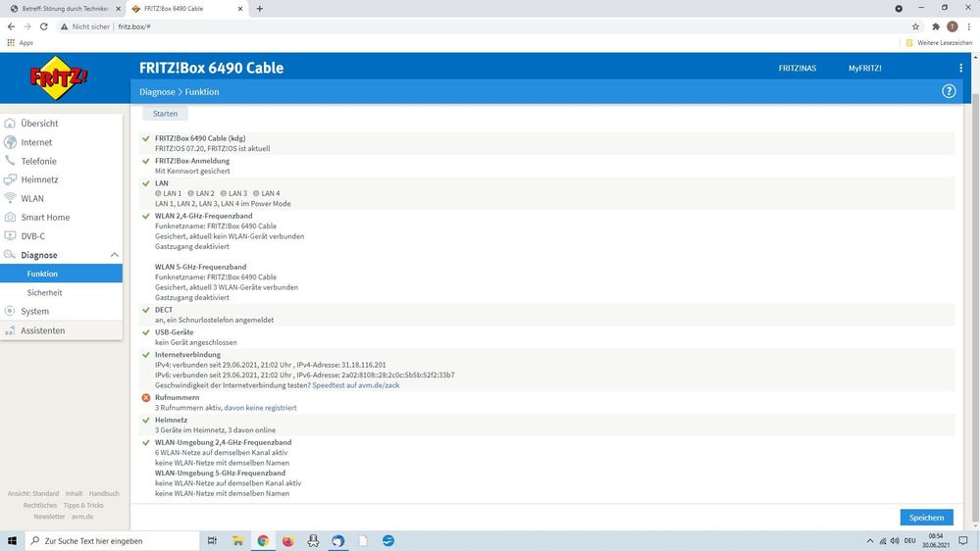The width and height of the screenshot is (980, 551).
Task: Click the Windows search box
Action: point(113,540)
